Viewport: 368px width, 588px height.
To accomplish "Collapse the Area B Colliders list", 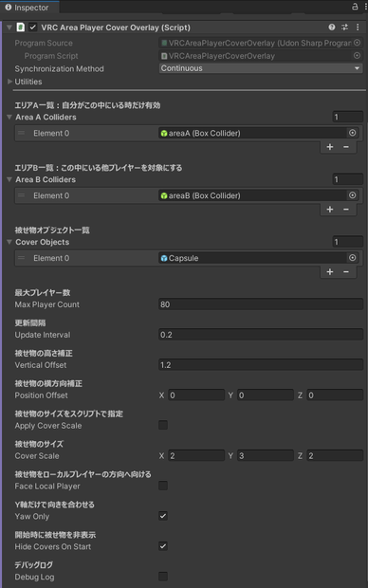I will coord(9,179).
